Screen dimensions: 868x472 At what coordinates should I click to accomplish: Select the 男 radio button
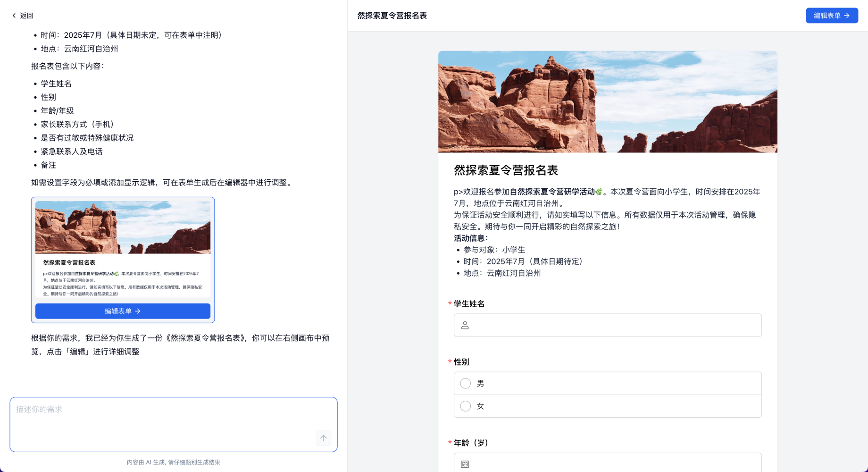[466, 383]
